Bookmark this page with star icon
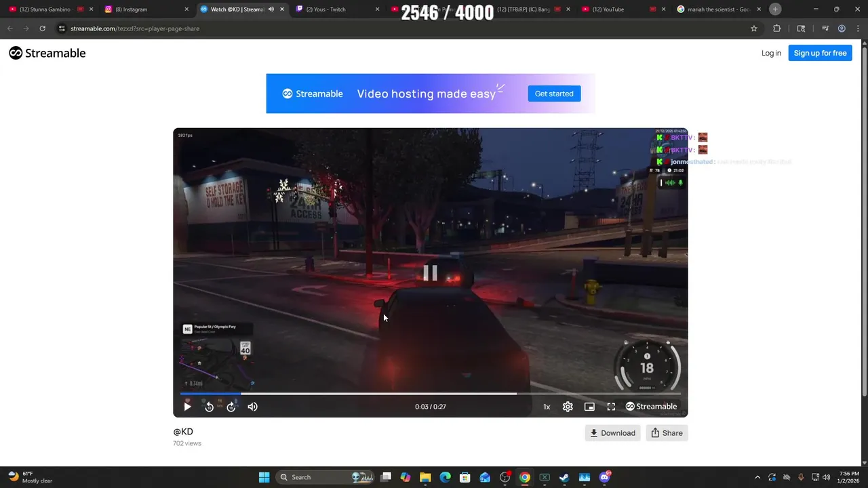 click(x=753, y=28)
